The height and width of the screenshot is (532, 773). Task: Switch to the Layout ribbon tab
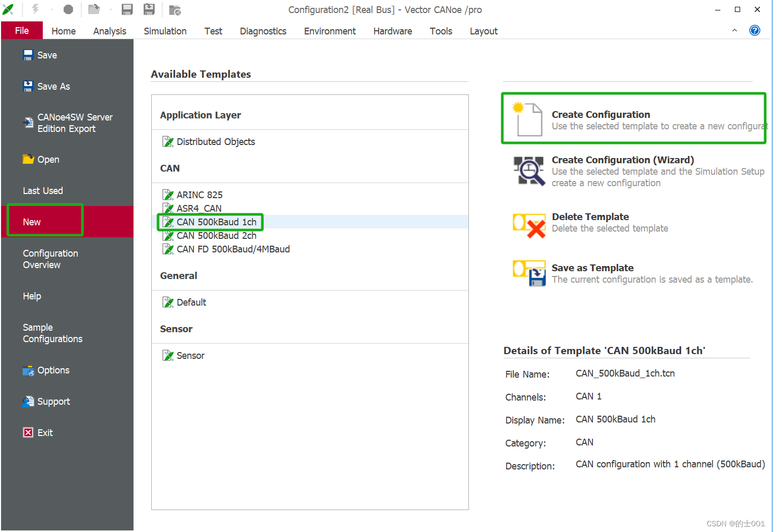click(x=484, y=31)
